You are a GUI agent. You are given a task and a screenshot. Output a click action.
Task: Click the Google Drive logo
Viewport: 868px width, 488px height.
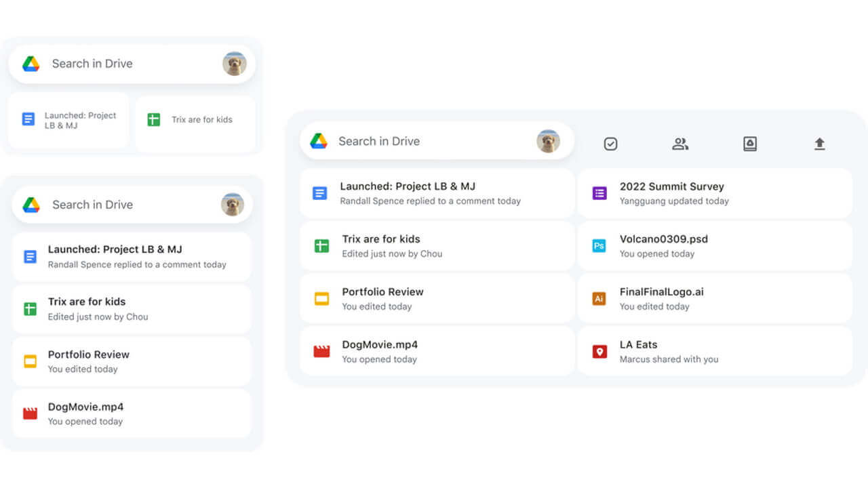[x=319, y=140]
